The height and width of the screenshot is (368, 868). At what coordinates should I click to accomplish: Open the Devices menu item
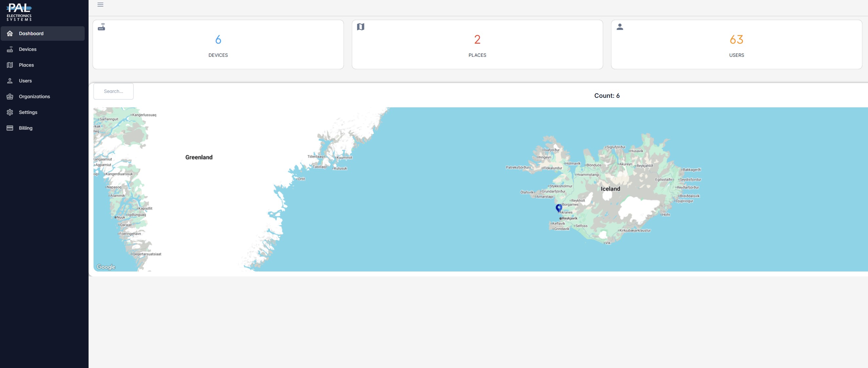tap(42, 49)
